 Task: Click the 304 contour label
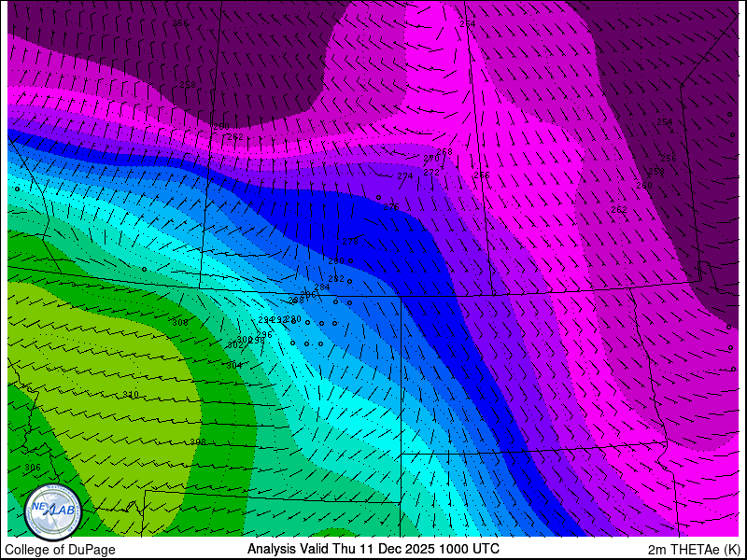(234, 365)
